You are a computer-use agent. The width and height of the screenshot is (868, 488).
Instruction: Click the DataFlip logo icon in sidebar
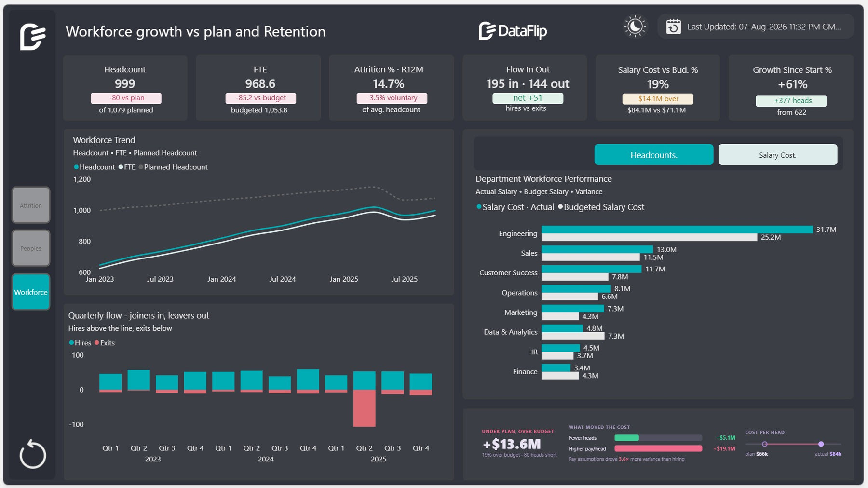point(32,37)
